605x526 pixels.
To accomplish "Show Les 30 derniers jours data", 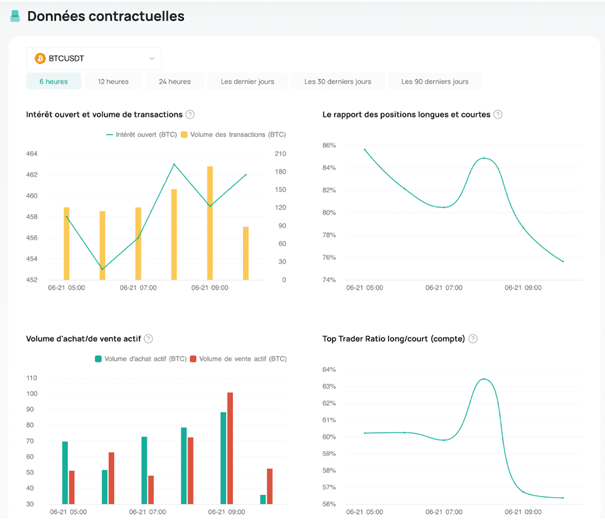I will point(336,81).
